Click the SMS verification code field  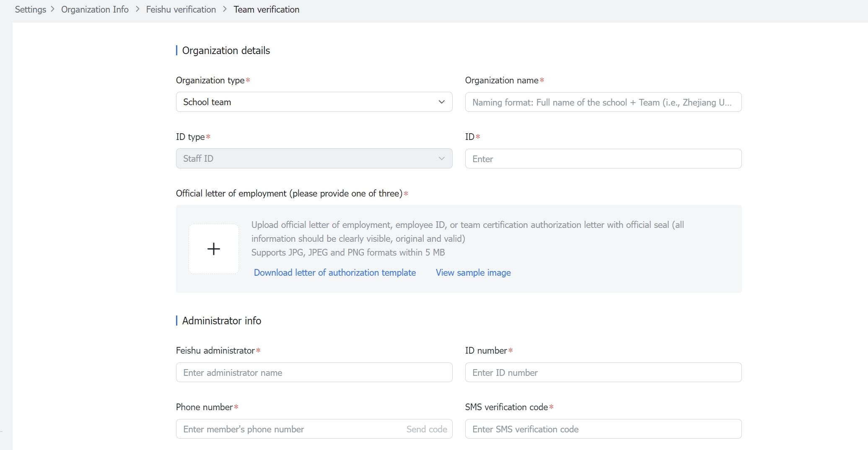coord(603,429)
